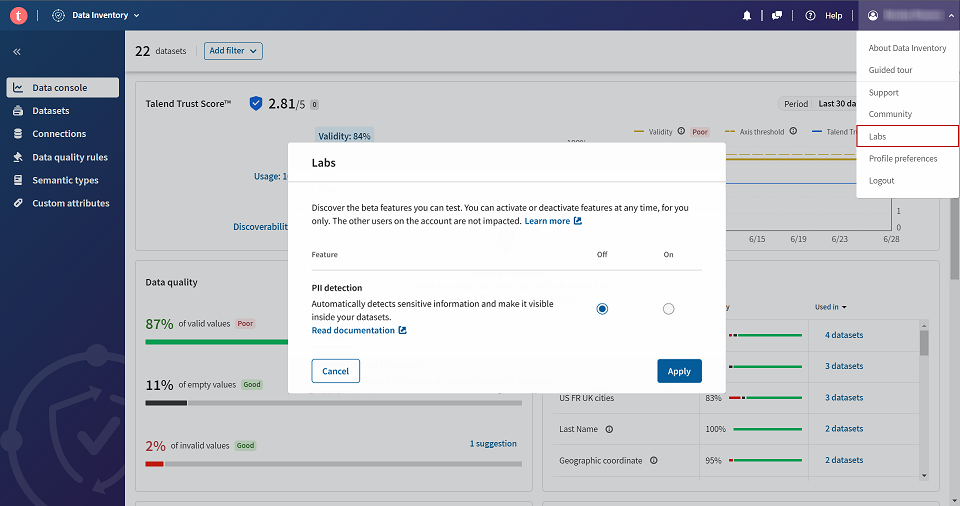
Task: Click the Help question mark icon
Action: (810, 15)
